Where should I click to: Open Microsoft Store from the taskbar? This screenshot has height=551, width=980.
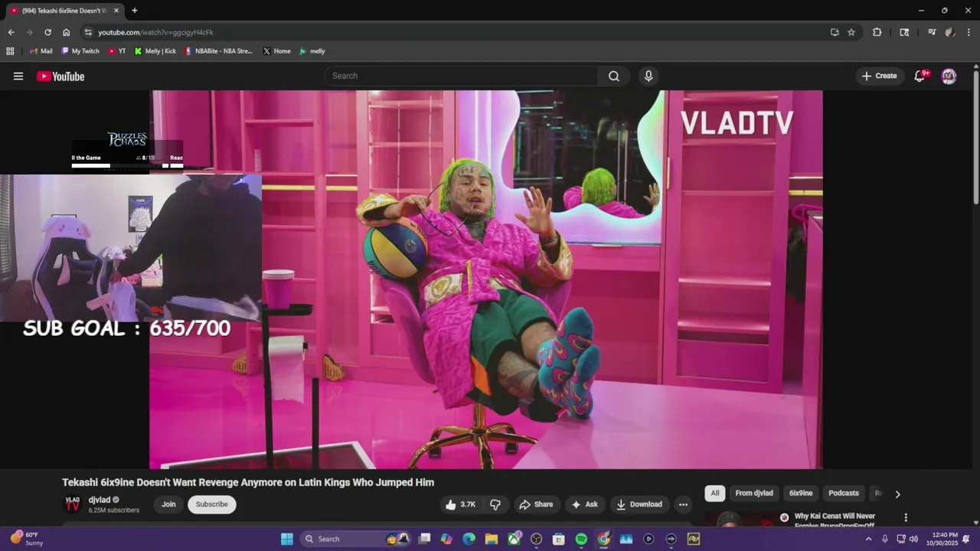point(559,539)
